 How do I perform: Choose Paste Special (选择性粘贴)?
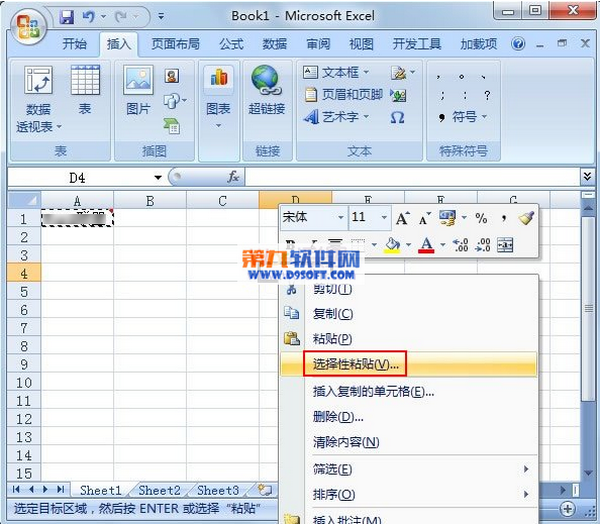pyautogui.click(x=408, y=364)
